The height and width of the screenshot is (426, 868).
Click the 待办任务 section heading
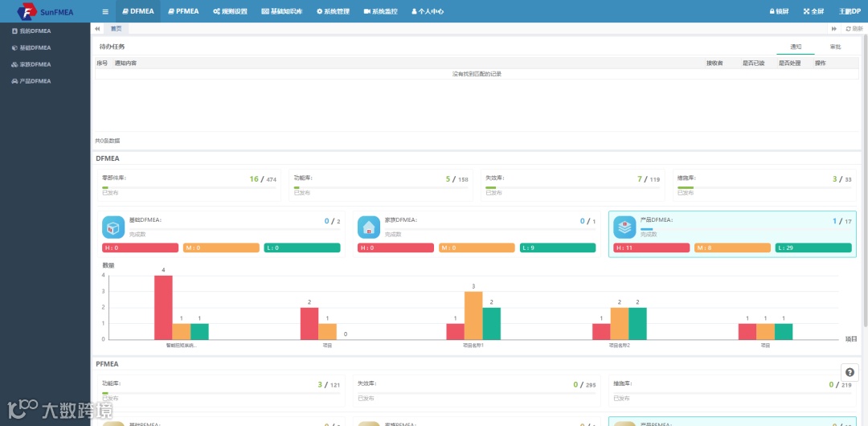pyautogui.click(x=113, y=47)
